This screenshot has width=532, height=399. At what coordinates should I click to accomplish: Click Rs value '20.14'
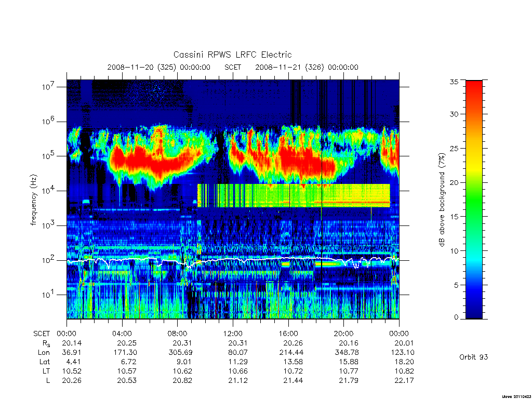pos(72,343)
